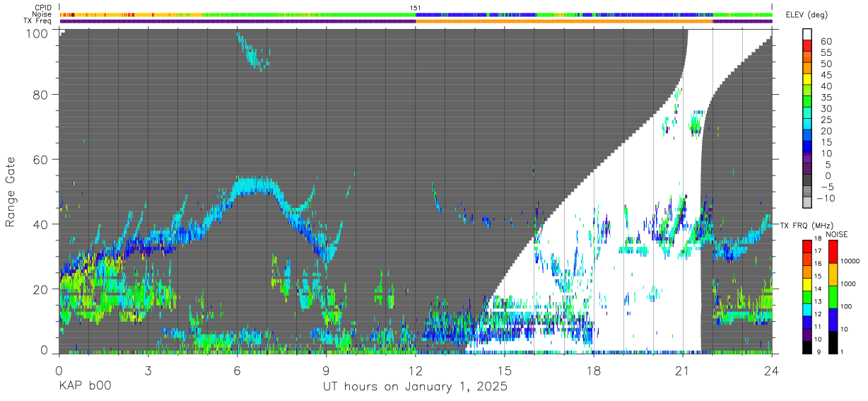The image size is (868, 401).
Task: Click the purple TX Freq strip segment before 12 UT
Action: [237, 21]
